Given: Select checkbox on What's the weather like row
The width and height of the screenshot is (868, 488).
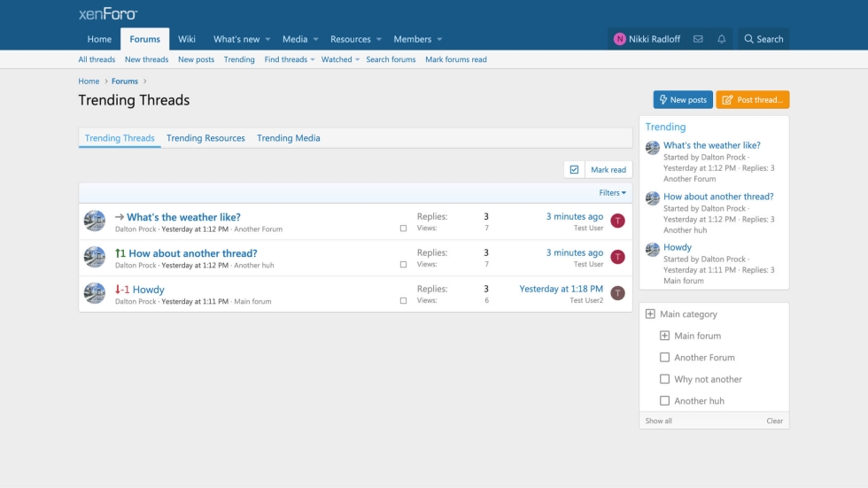Looking at the screenshot, I should 403,229.
